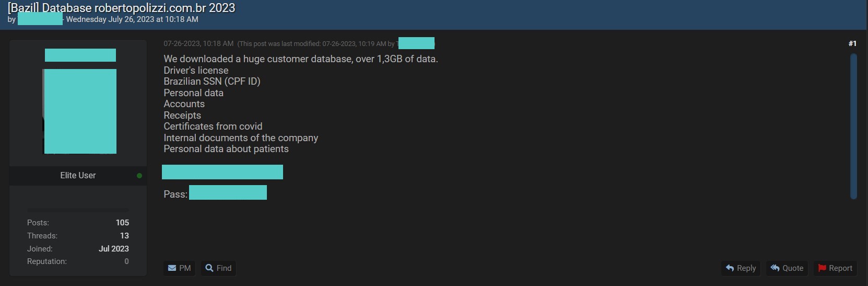Quote this forum post
This screenshot has width=868, height=286.
pyautogui.click(x=787, y=268)
